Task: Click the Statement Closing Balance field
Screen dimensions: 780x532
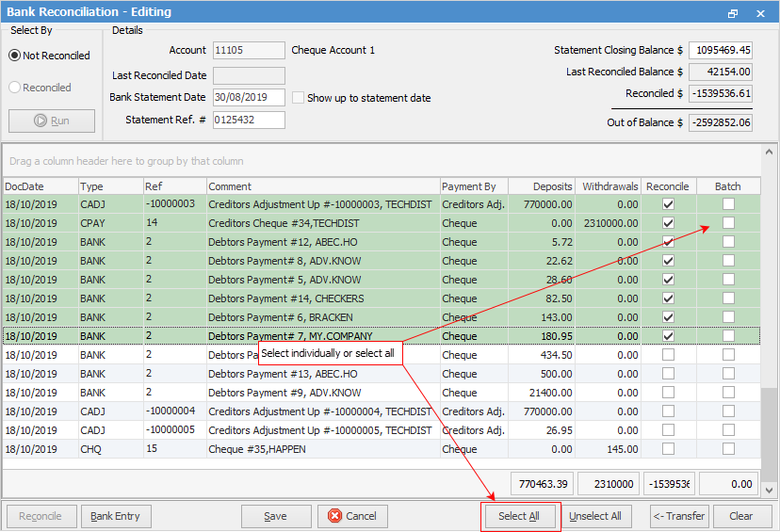Action: click(x=720, y=50)
